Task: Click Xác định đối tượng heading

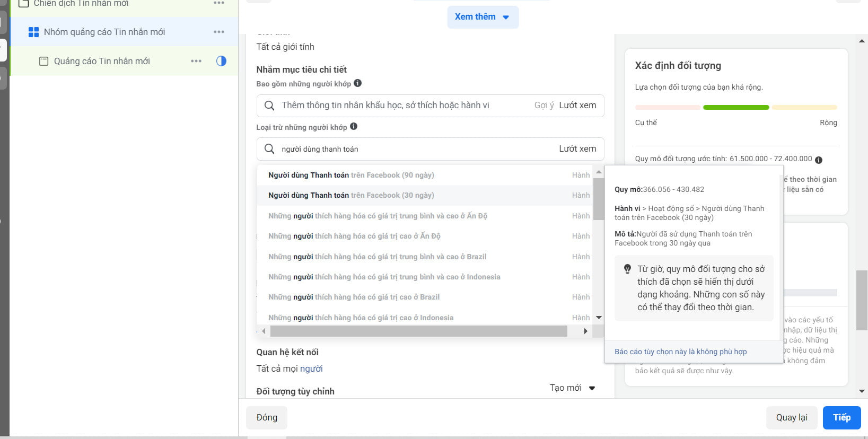Action: [x=678, y=66]
